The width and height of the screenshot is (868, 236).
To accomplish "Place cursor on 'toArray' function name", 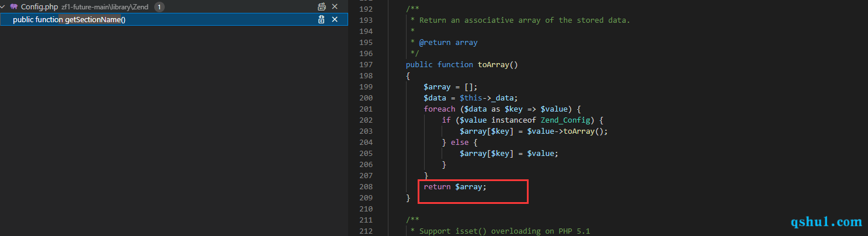I will click(x=494, y=64).
